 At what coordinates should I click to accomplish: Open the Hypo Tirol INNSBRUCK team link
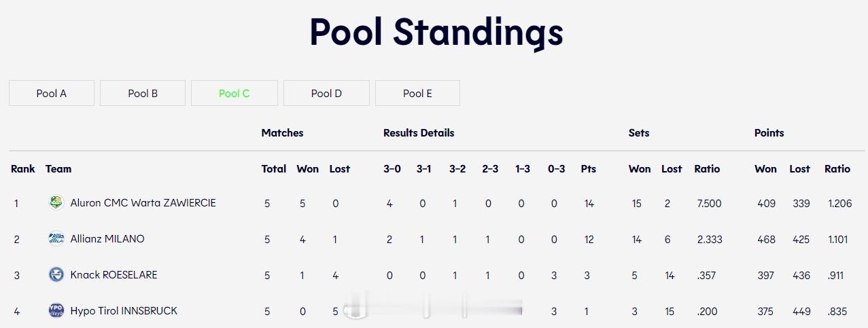coord(124,310)
